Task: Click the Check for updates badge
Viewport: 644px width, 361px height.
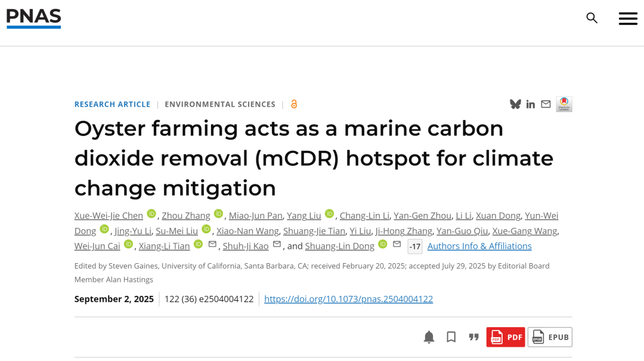Action: point(564,104)
